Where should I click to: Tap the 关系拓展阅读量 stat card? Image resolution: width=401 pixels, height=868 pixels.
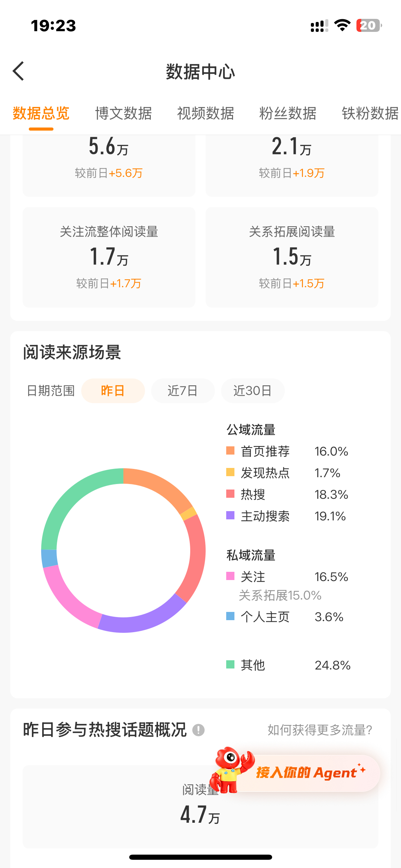[292, 257]
